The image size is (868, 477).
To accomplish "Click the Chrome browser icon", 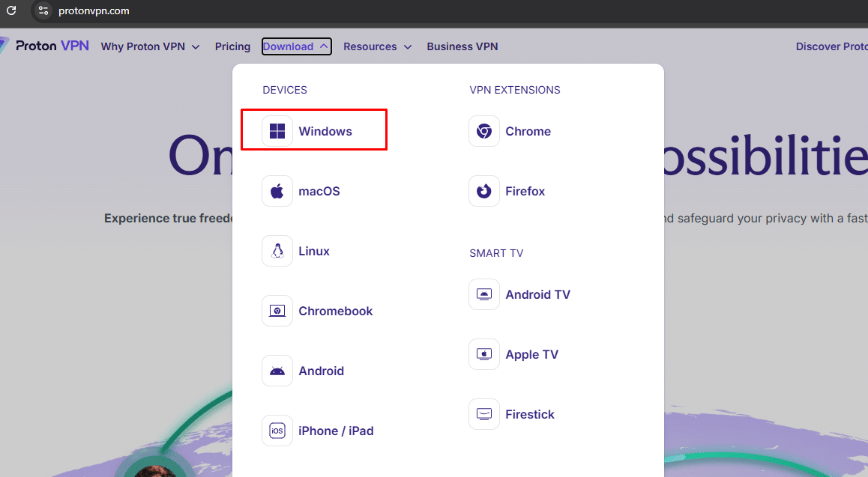I will click(484, 131).
